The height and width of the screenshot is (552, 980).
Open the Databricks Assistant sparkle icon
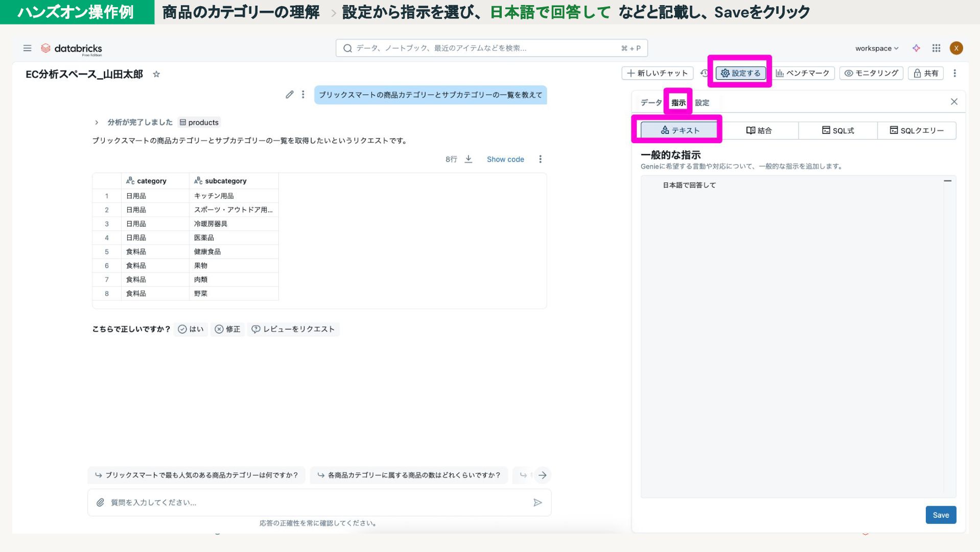point(916,48)
